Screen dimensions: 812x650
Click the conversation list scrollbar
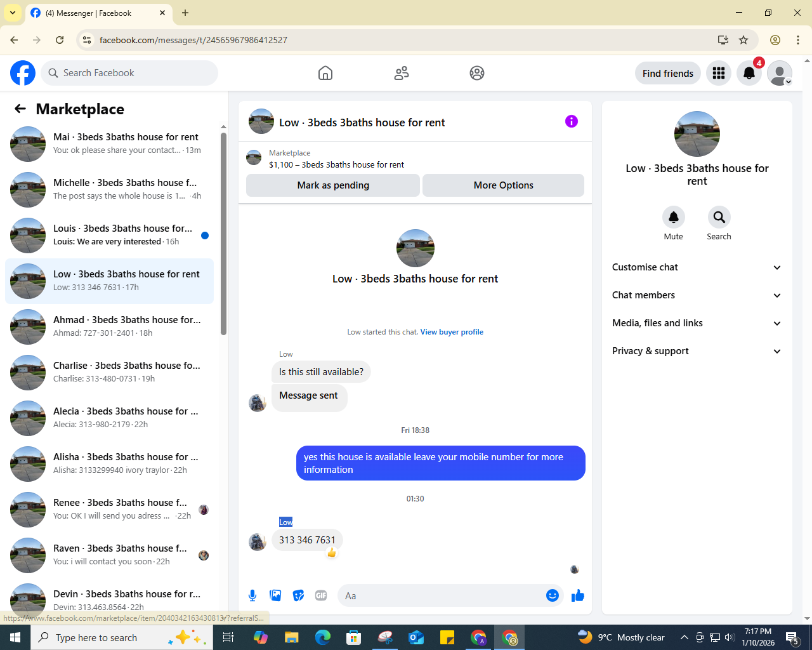(x=223, y=234)
